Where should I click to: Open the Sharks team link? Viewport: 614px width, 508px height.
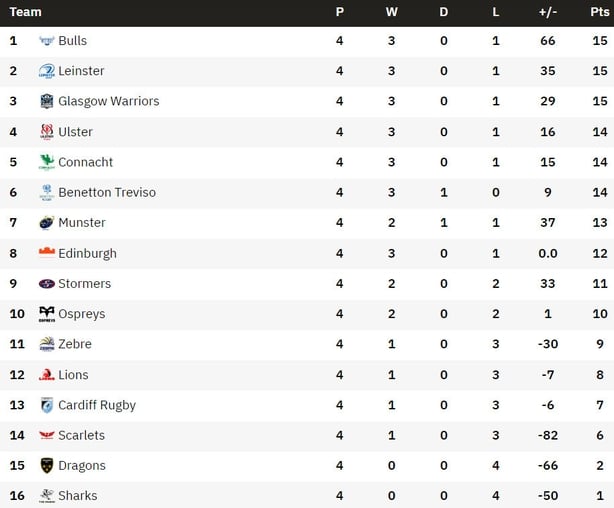click(78, 495)
